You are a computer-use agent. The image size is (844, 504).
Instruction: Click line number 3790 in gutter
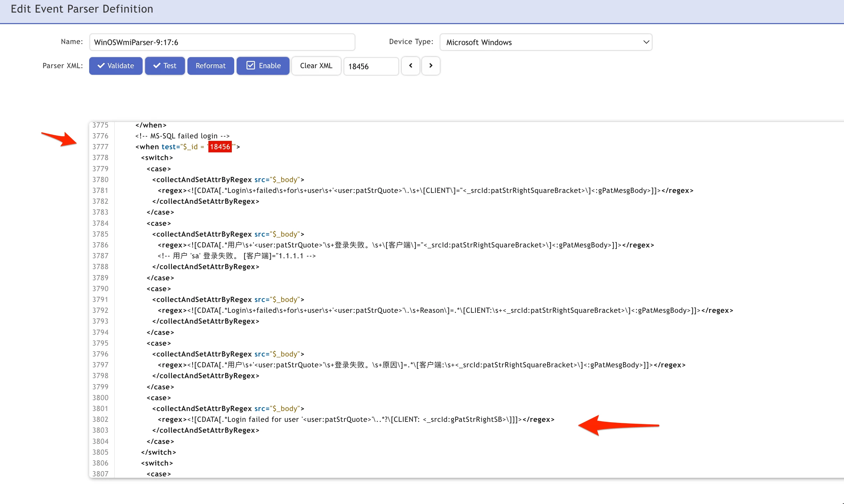(x=100, y=289)
